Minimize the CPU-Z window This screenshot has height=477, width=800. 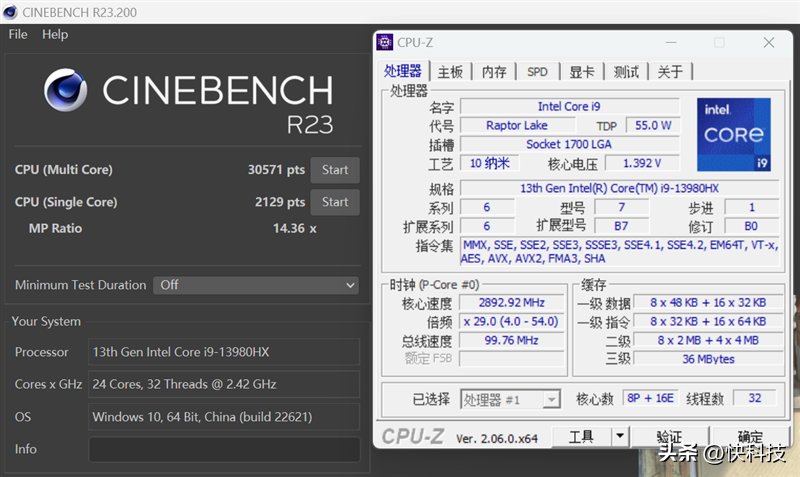(x=671, y=42)
